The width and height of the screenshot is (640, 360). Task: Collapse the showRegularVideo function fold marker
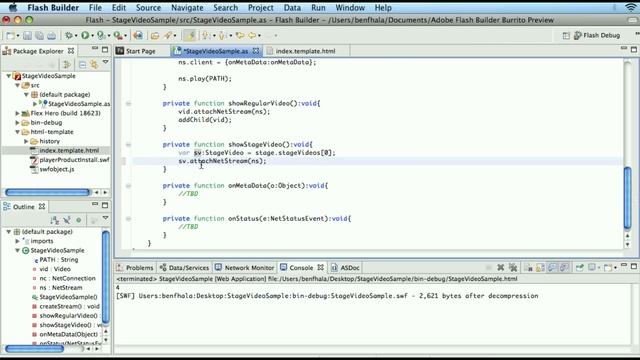(x=128, y=104)
